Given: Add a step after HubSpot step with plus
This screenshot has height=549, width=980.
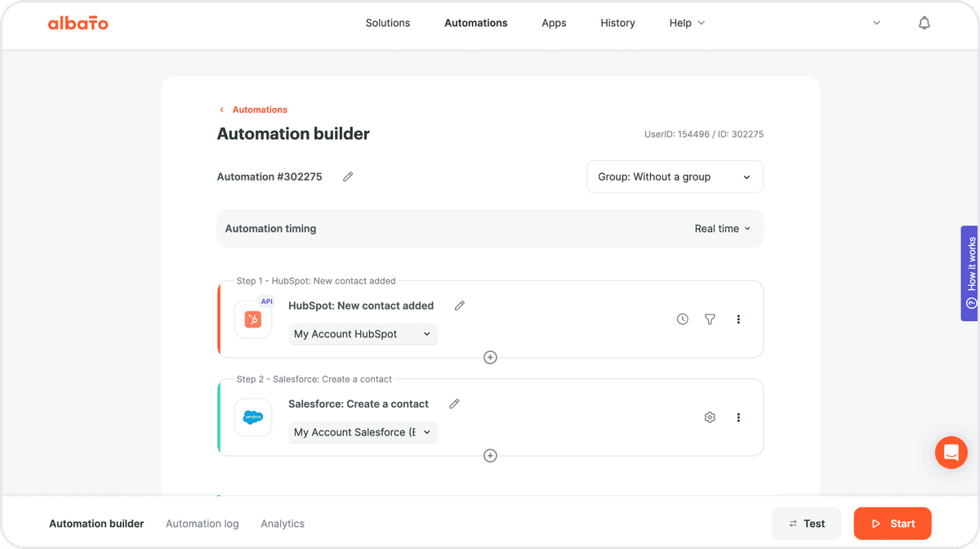Looking at the screenshot, I should point(490,357).
